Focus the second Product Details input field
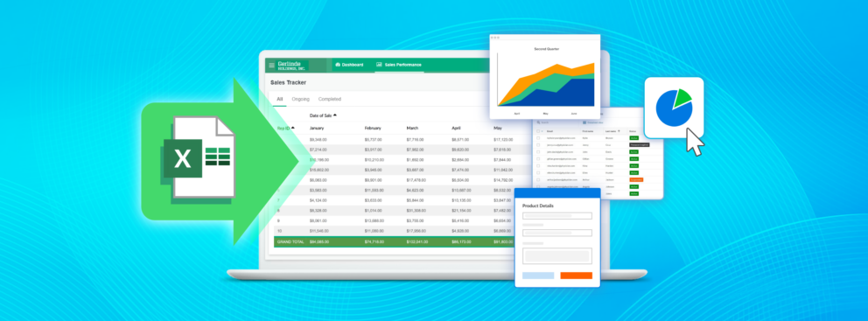This screenshot has width=868, height=321. tap(557, 233)
